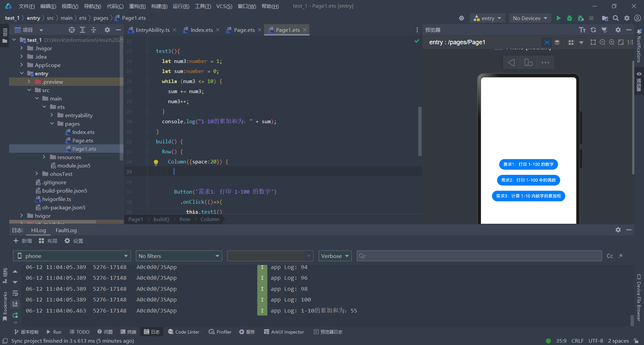Click the restart log icon in HiLog sidebar
Image resolution: width=644 pixels, height=345 pixels.
coord(15,315)
